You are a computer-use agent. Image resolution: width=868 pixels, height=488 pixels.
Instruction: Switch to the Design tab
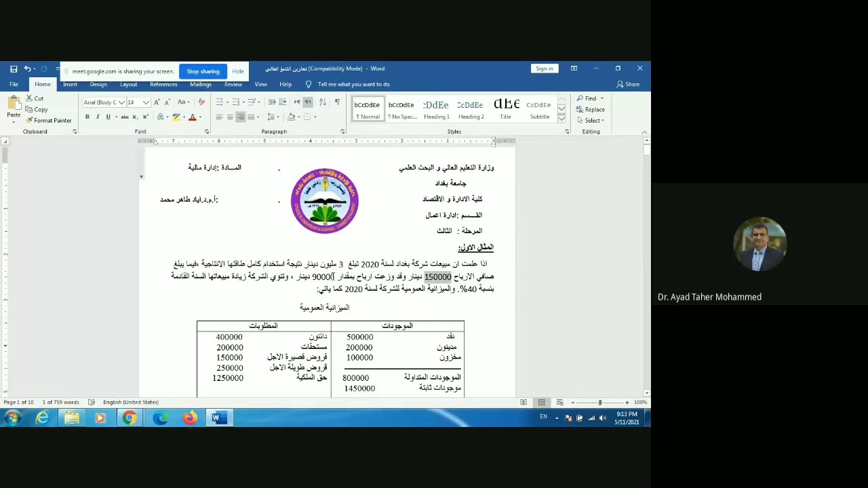coord(98,85)
